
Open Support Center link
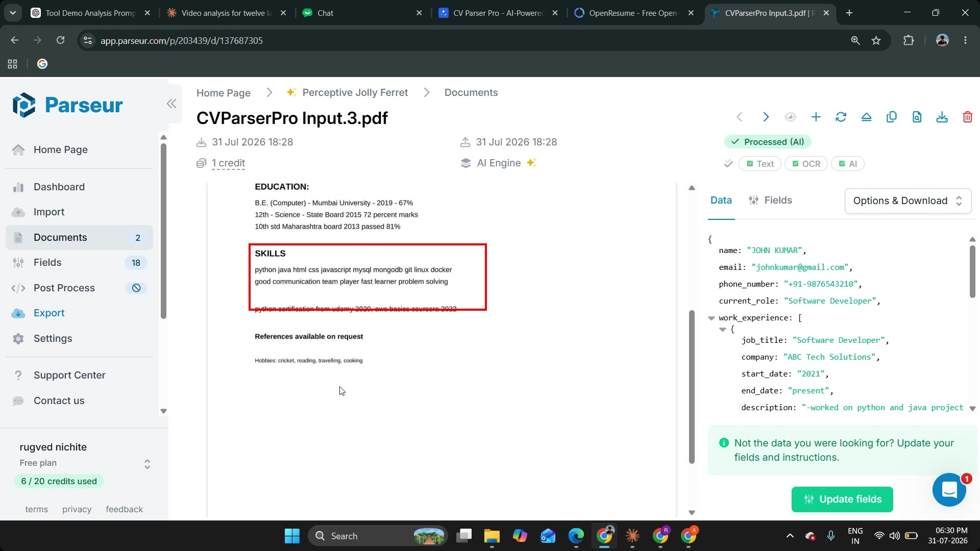[x=79, y=375]
